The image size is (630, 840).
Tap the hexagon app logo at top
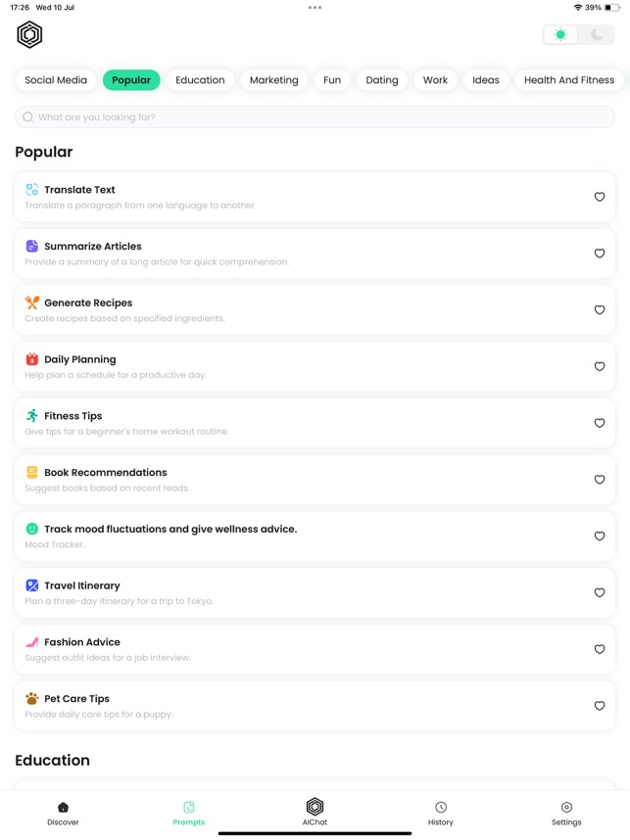coord(29,35)
